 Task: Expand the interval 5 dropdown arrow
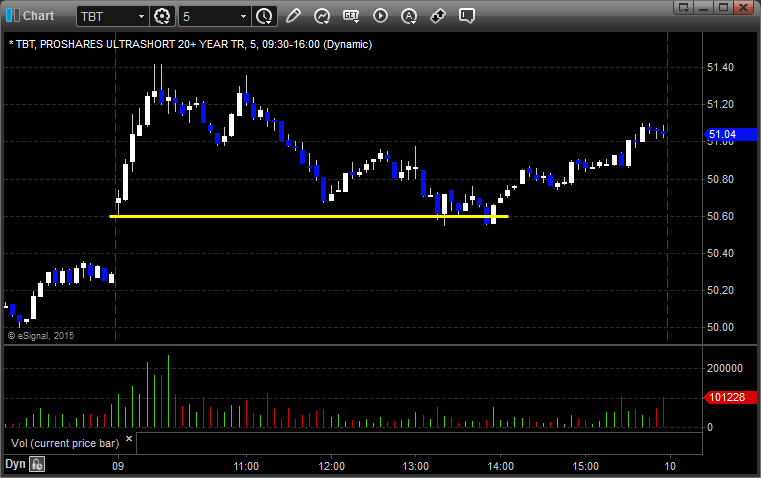coord(243,17)
